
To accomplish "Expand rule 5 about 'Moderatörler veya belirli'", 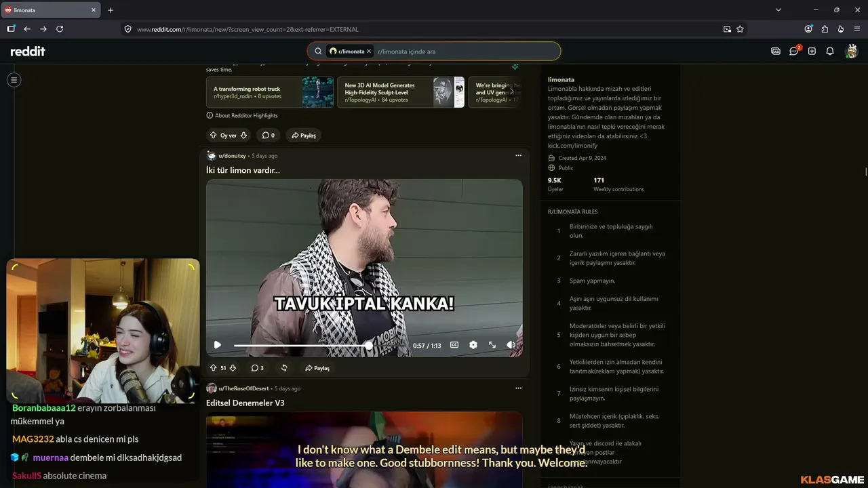I will 610,335.
